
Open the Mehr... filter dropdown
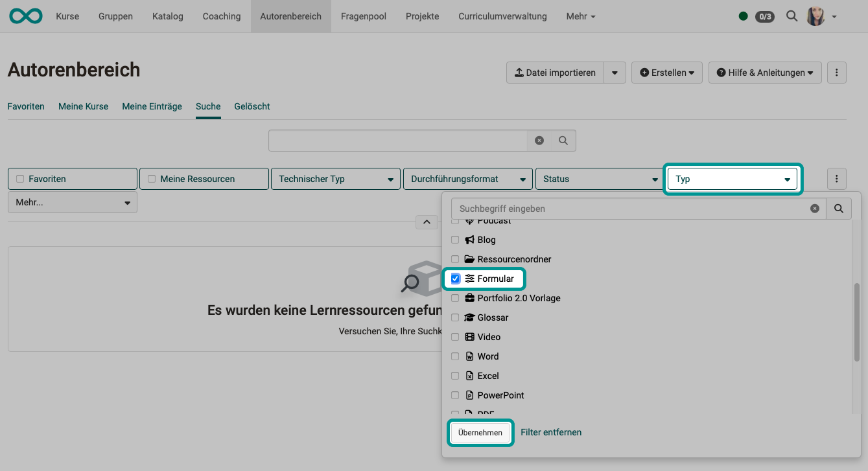coord(71,201)
